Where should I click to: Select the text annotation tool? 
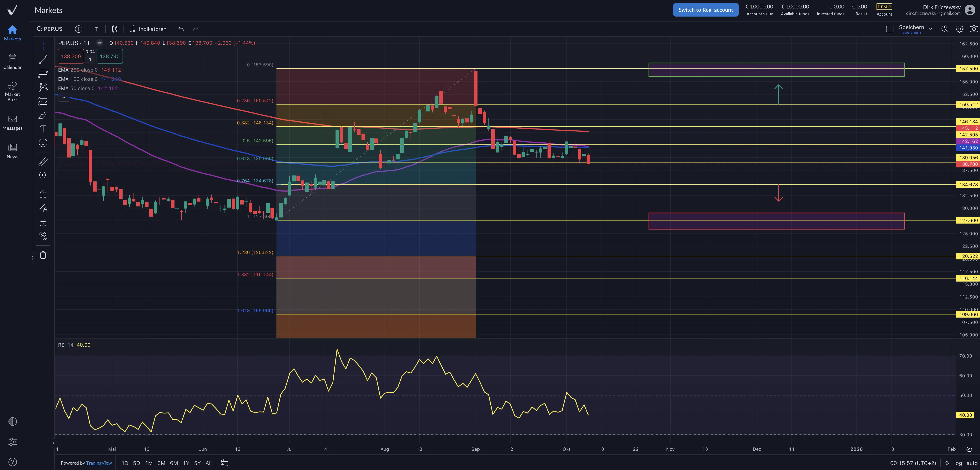43,129
